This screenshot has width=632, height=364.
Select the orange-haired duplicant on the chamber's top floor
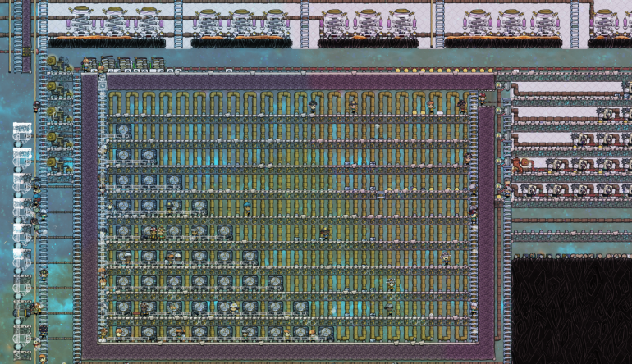point(431,107)
